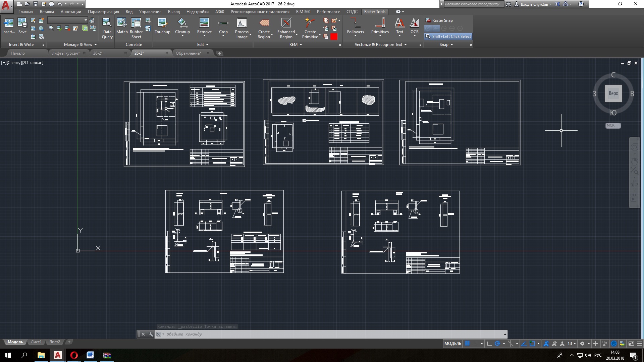Viewport: 644px width, 362px height.
Task: Click the raster Save tool
Action: pos(22,26)
